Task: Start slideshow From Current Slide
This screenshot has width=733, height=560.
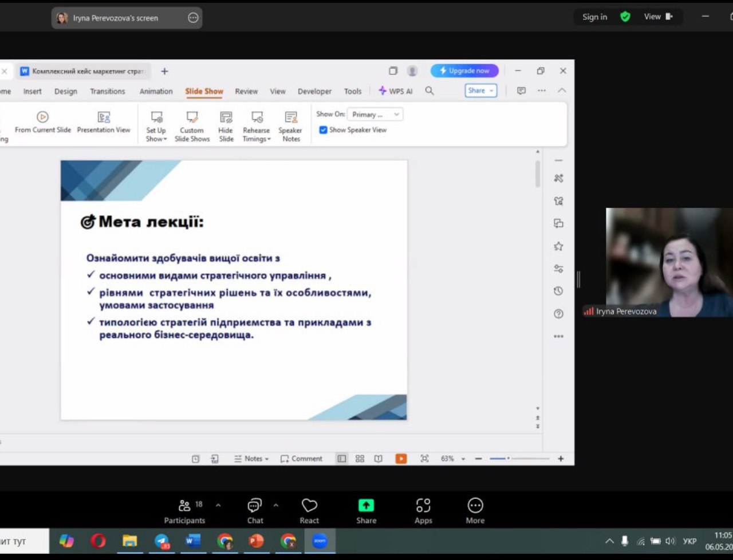Action: click(43, 123)
